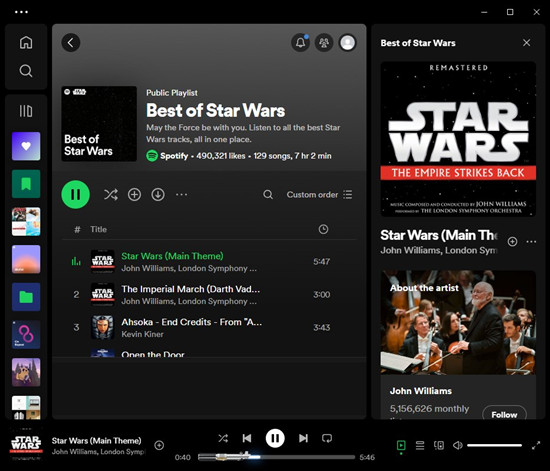
Task: Enable shuffle in the player bar
Action: pyautogui.click(x=223, y=438)
